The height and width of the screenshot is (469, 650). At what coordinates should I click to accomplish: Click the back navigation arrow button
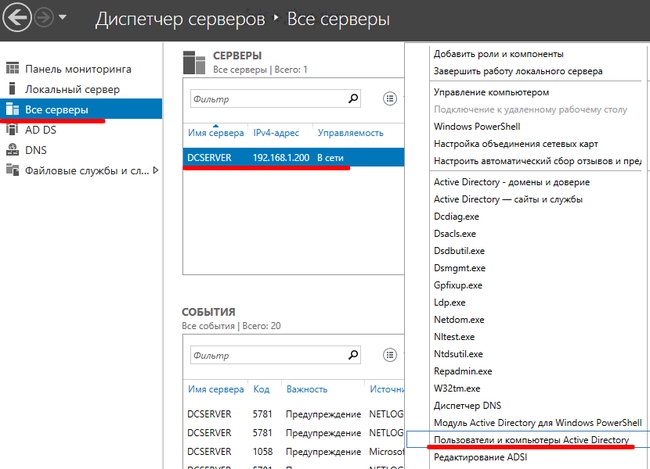click(x=17, y=17)
